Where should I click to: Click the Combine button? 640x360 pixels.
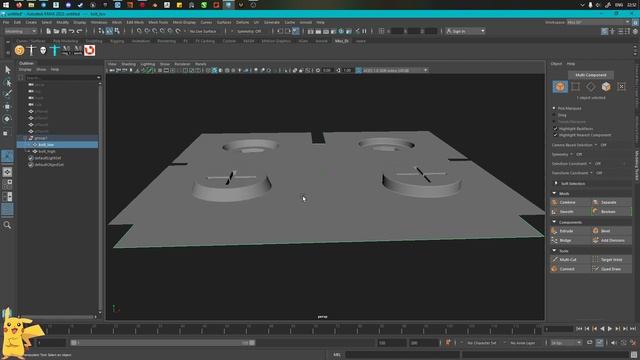(570, 202)
